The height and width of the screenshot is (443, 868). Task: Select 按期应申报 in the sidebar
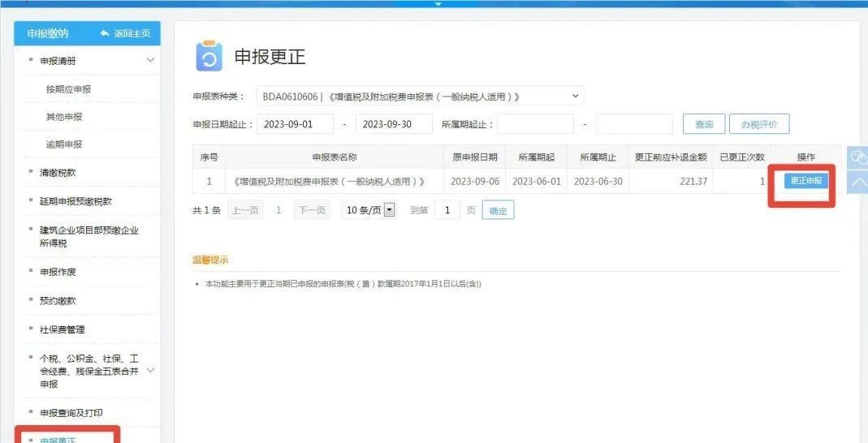point(68,89)
